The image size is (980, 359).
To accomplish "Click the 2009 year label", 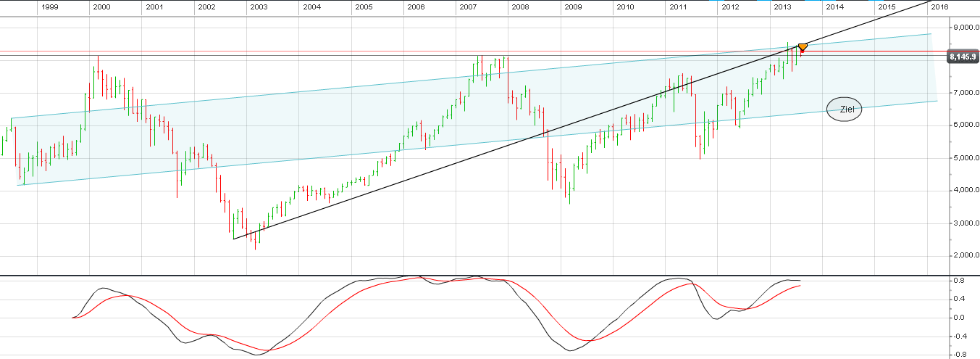I will coord(573,7).
